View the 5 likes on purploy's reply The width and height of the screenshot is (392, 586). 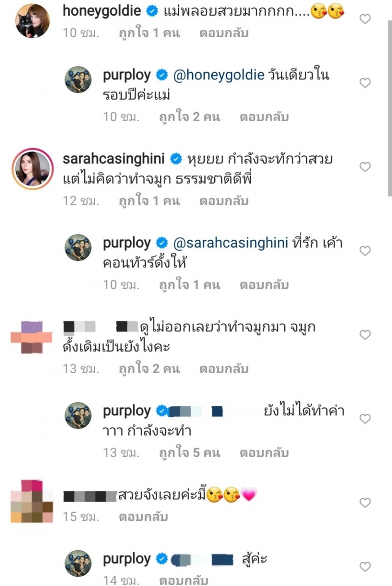(x=190, y=453)
